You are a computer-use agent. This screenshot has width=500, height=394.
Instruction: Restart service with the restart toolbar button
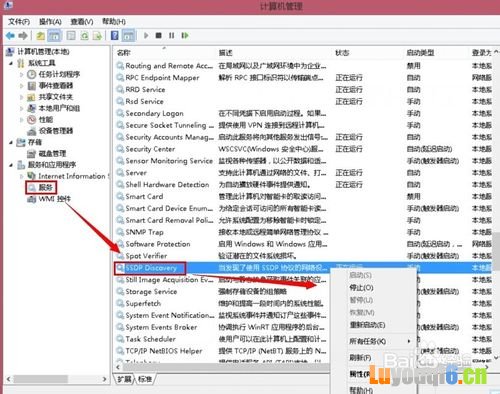(x=185, y=35)
